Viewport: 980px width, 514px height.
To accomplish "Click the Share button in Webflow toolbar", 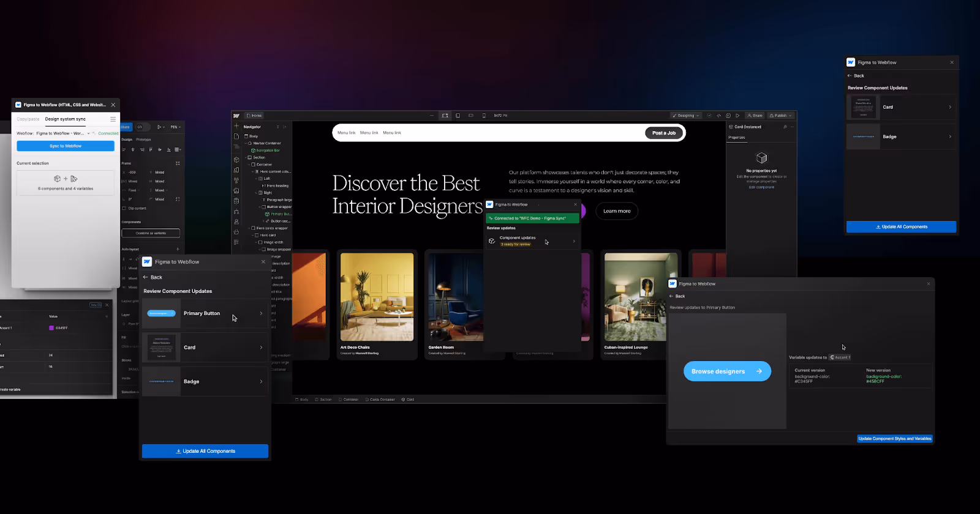I will tap(755, 116).
